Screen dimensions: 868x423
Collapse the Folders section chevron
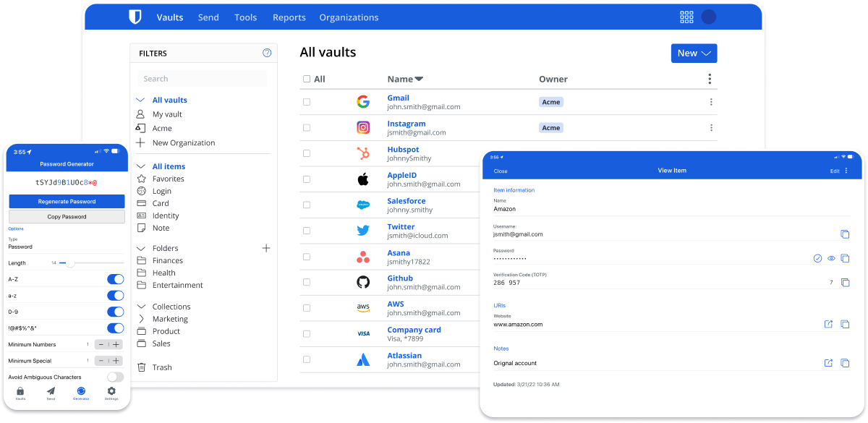click(140, 248)
